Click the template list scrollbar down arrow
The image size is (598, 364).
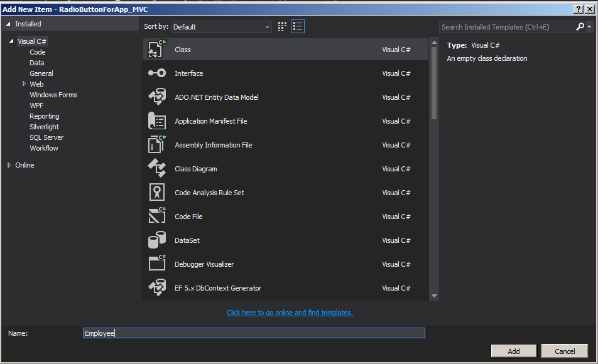(434, 296)
